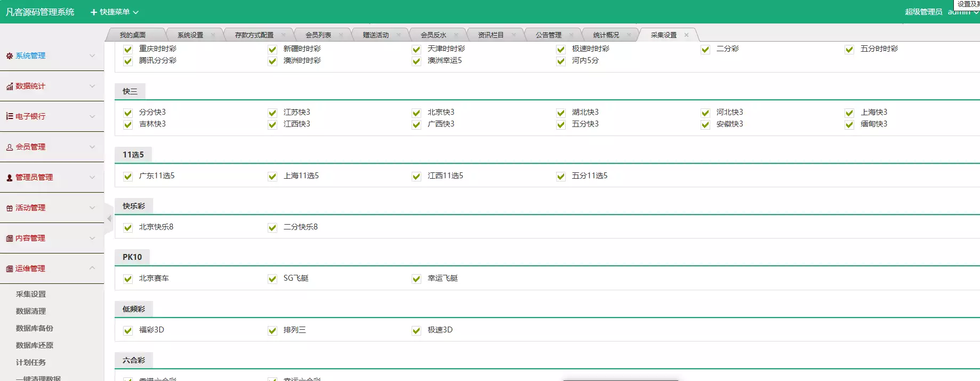Toggle the 缅甸快3 checkbox
The width and height of the screenshot is (980, 381).
coord(849,125)
